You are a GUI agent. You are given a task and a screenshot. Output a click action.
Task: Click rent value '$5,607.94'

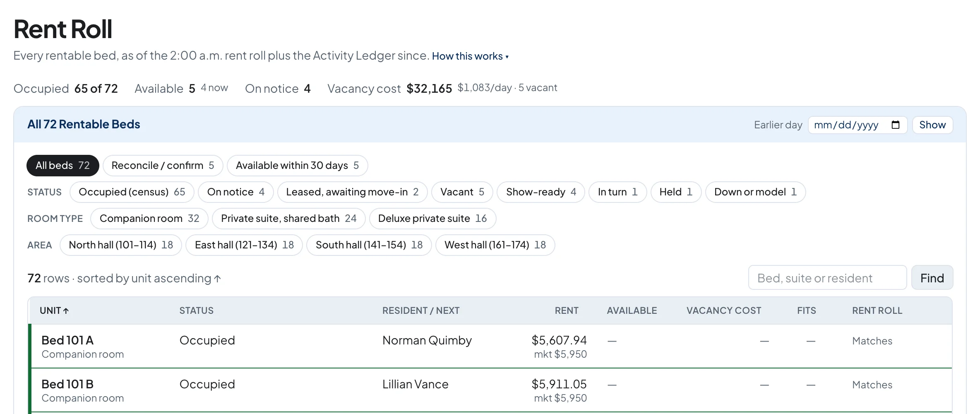click(x=559, y=340)
